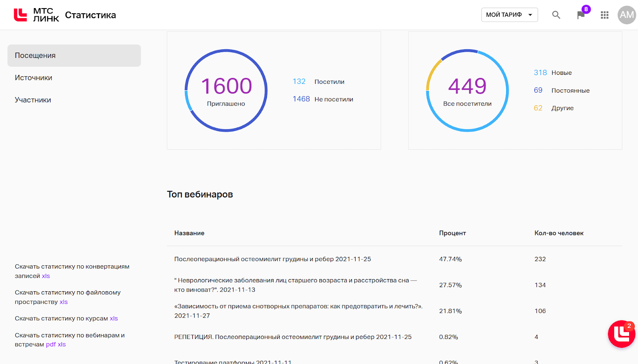Download file space statistics xls
The width and height of the screenshot is (638, 364).
pos(64,302)
